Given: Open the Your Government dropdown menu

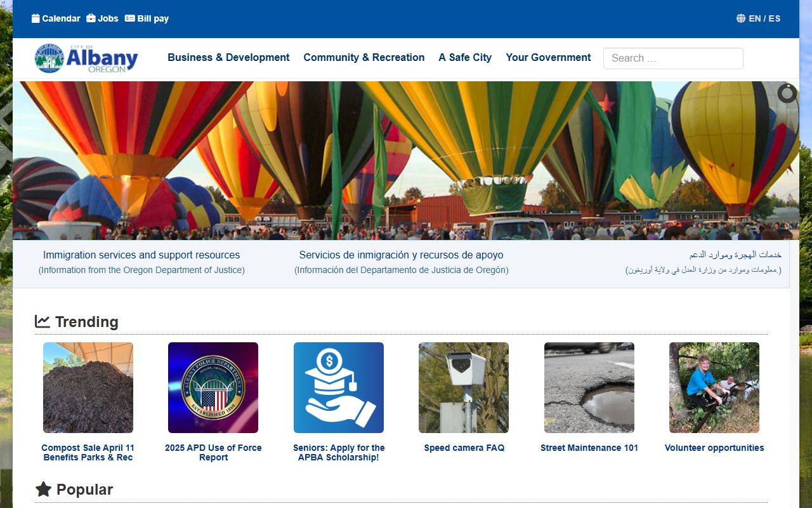Looking at the screenshot, I should (x=548, y=57).
